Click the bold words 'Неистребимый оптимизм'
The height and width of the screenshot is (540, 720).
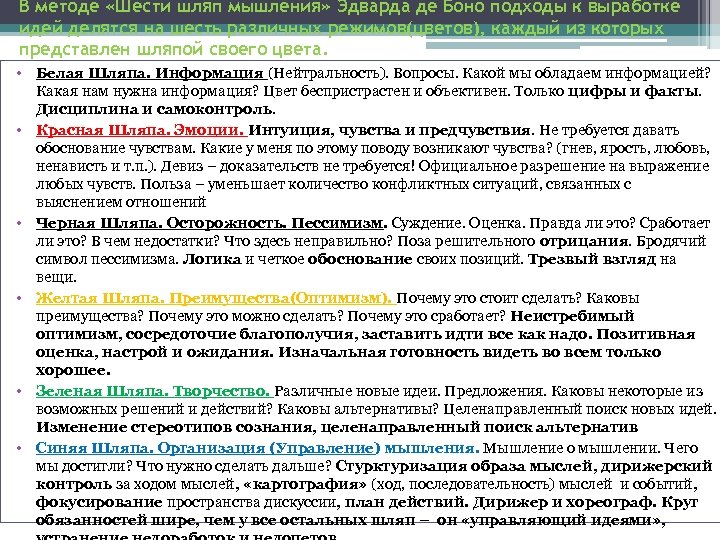(335, 325)
